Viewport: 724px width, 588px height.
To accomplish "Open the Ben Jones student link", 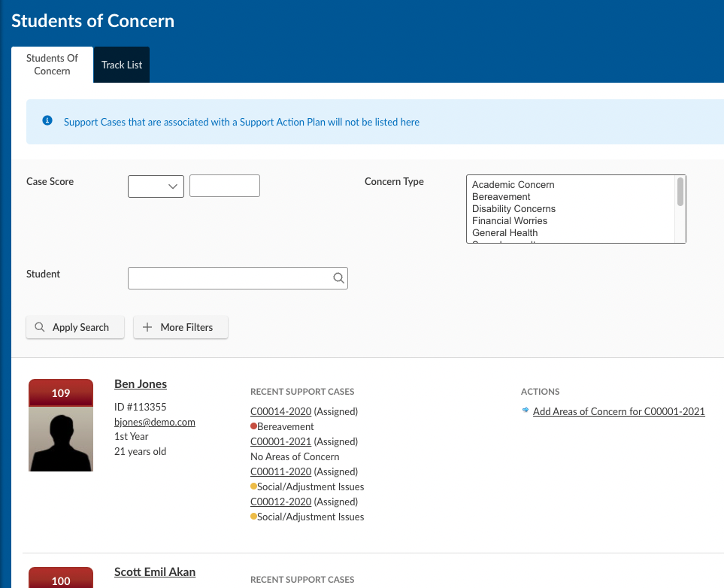I will click(x=141, y=384).
